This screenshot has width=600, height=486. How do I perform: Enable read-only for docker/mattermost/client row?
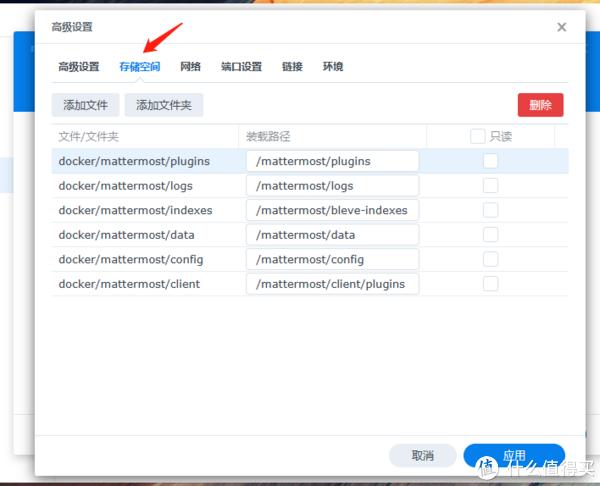point(490,284)
